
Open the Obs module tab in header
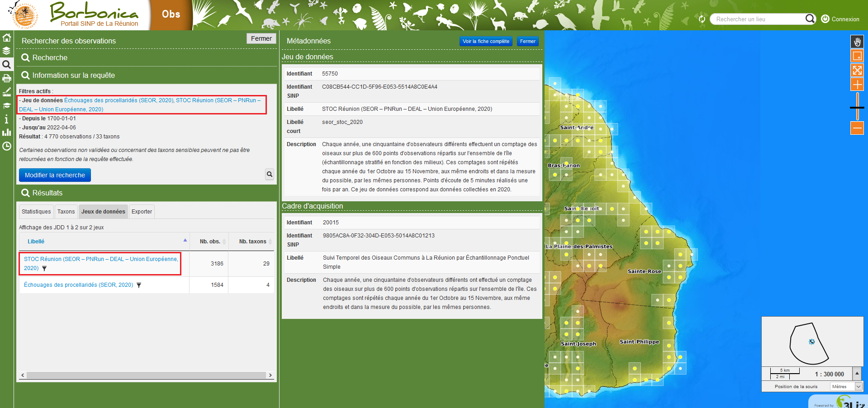tap(171, 14)
